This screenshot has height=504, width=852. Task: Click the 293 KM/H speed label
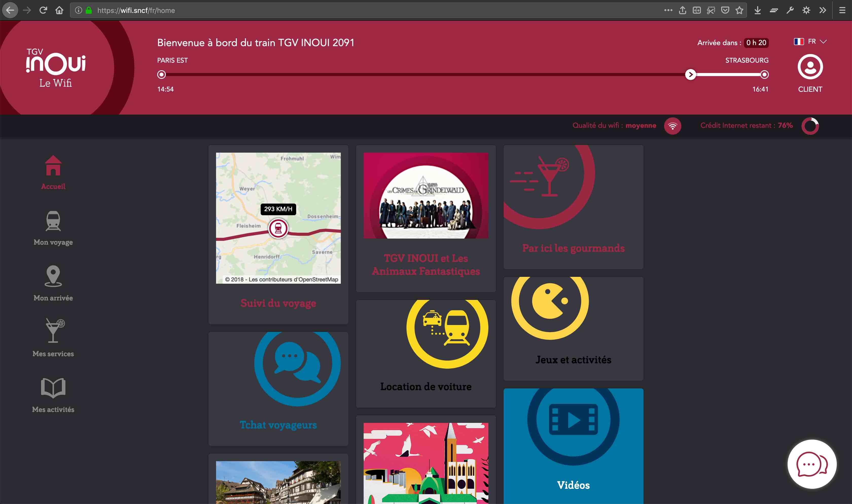click(x=278, y=209)
